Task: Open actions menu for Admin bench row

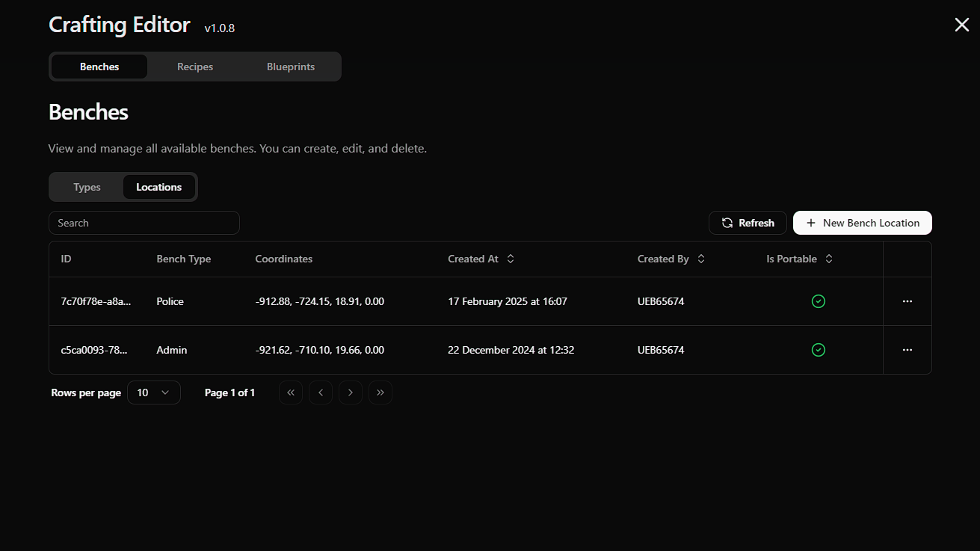Action: coord(907,350)
